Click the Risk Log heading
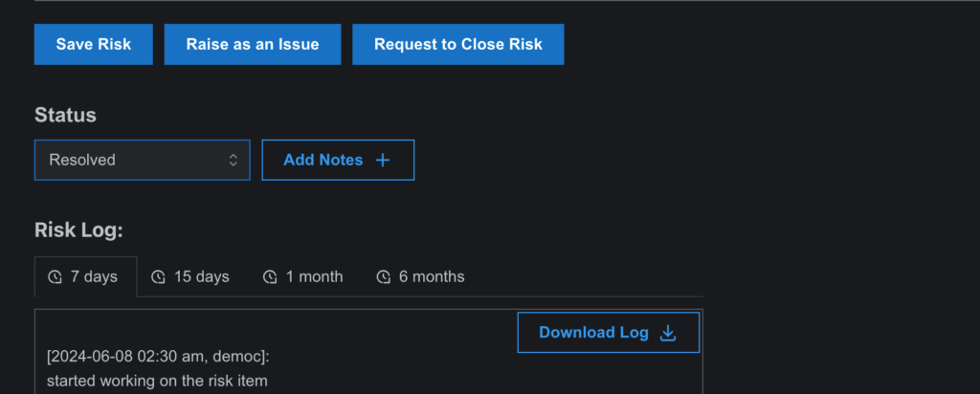 78,230
